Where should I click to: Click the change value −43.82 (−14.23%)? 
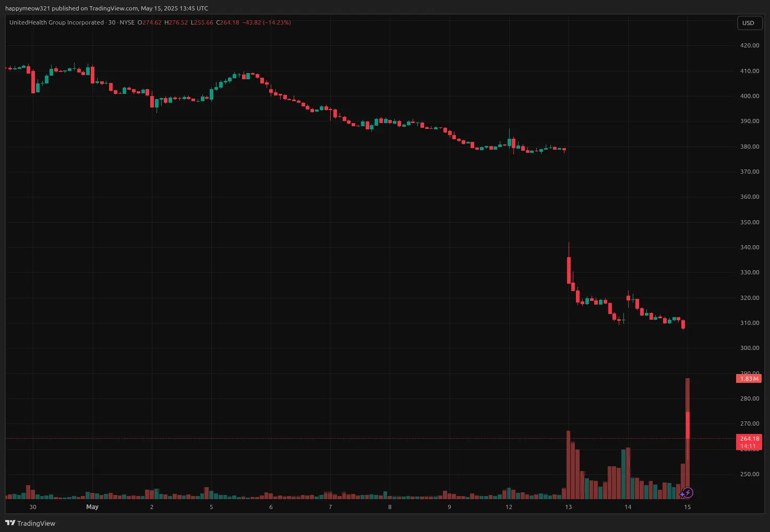pos(267,22)
